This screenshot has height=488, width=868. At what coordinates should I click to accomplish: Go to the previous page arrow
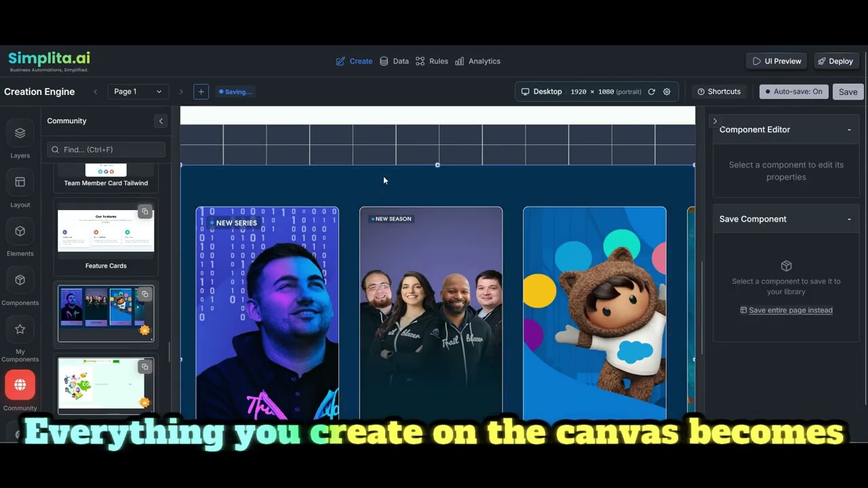coord(95,91)
